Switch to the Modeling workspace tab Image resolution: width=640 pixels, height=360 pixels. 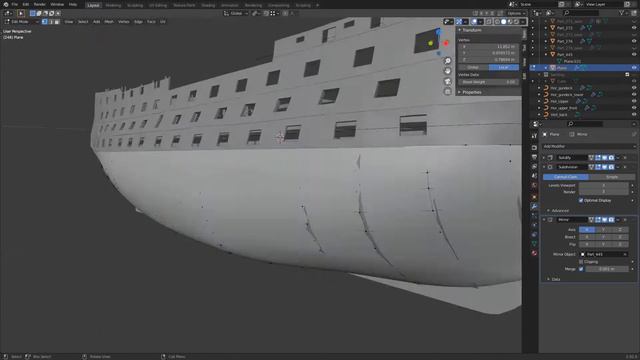click(113, 5)
